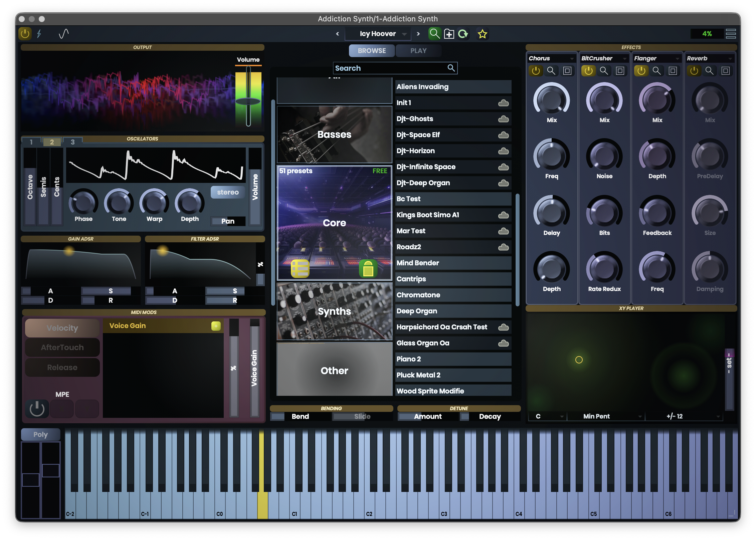Screen dimensions: 756x540
Task: Click the Poly button above the keyboard
Action: (40, 434)
